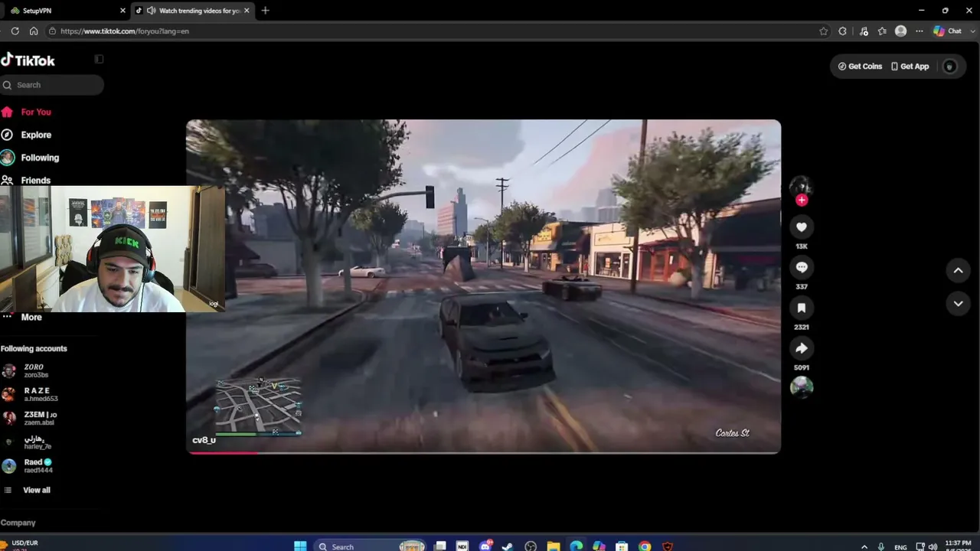The image size is (980, 551).
Task: Go to the previous video
Action: coord(958,270)
